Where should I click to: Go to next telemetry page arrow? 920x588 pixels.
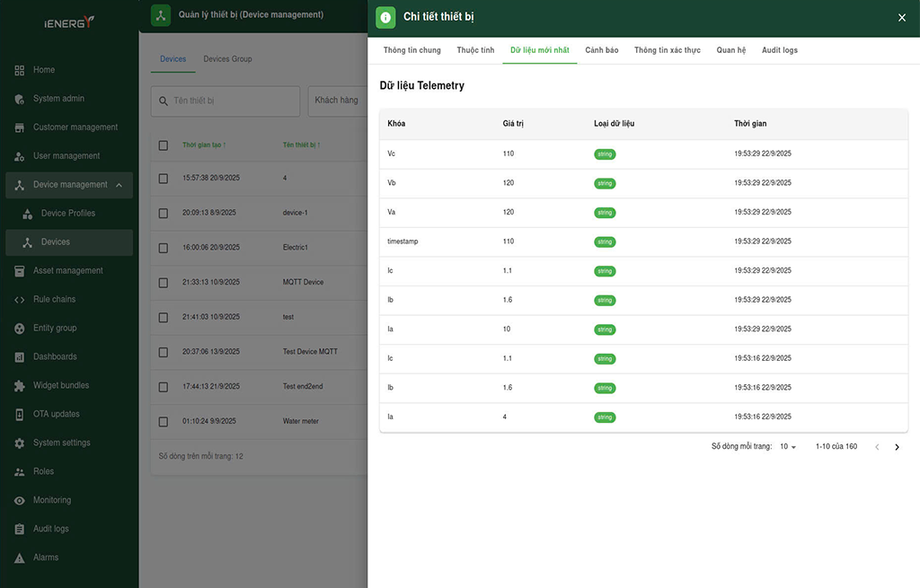897,447
